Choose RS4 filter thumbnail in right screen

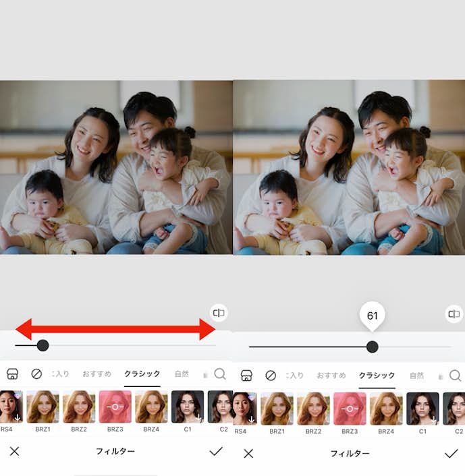pyautogui.click(x=245, y=409)
